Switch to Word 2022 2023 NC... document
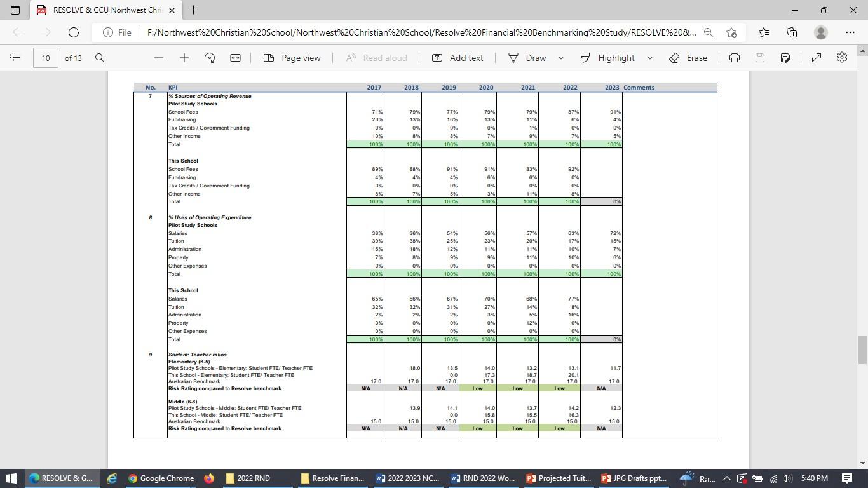The height and width of the screenshot is (488, 868). pyautogui.click(x=408, y=478)
